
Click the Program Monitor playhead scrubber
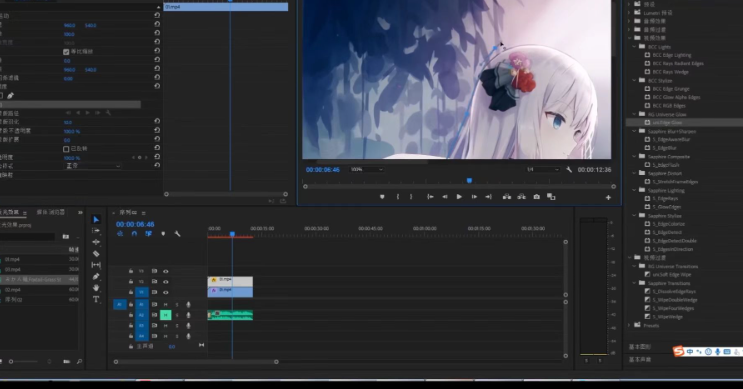(469, 181)
